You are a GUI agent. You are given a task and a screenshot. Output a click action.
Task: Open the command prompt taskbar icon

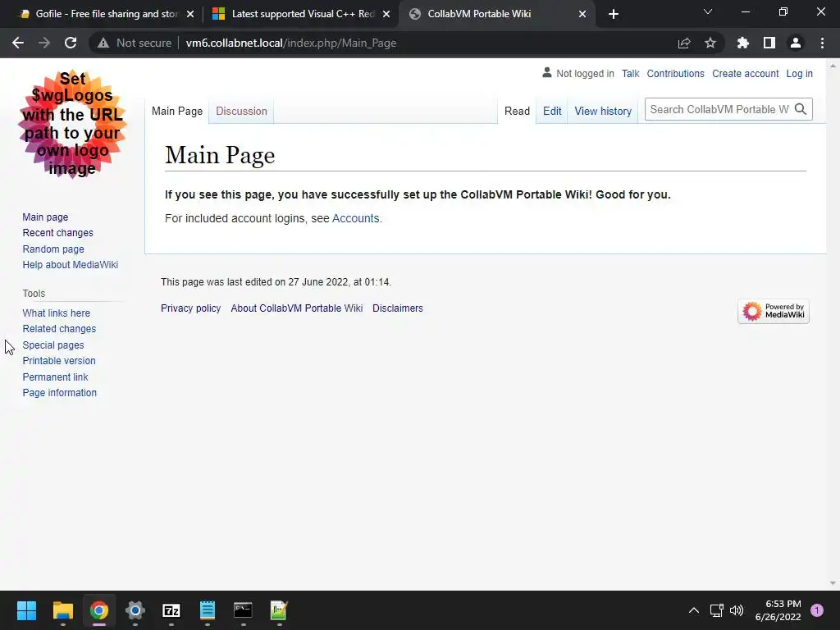click(243, 610)
